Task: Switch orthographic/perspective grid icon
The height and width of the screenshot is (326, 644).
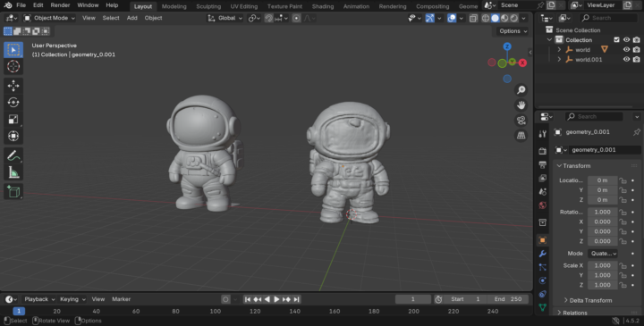Action: tap(521, 136)
